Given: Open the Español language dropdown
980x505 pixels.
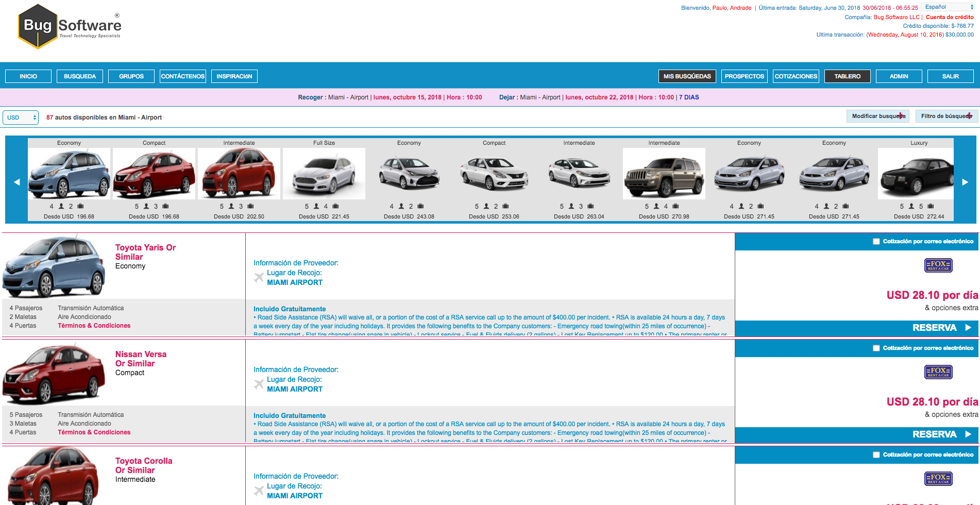Looking at the screenshot, I should pos(949,7).
